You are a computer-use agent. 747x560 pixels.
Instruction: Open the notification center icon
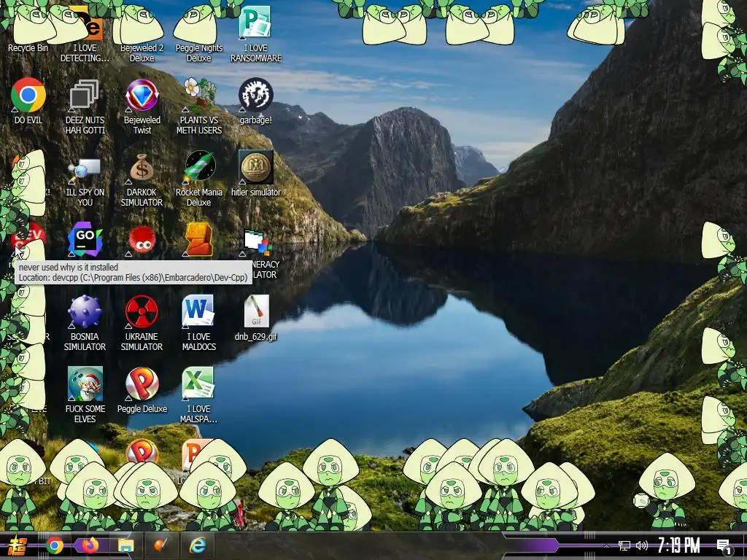[x=724, y=547]
